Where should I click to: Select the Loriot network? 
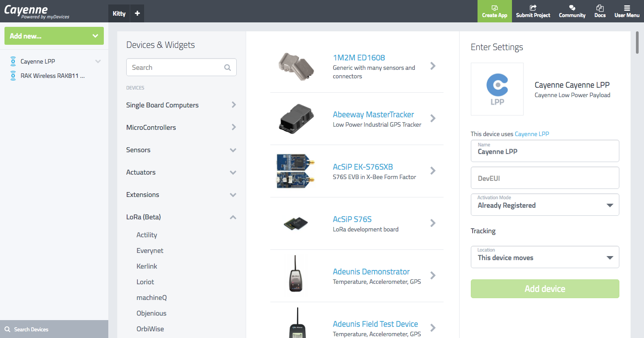[145, 282]
